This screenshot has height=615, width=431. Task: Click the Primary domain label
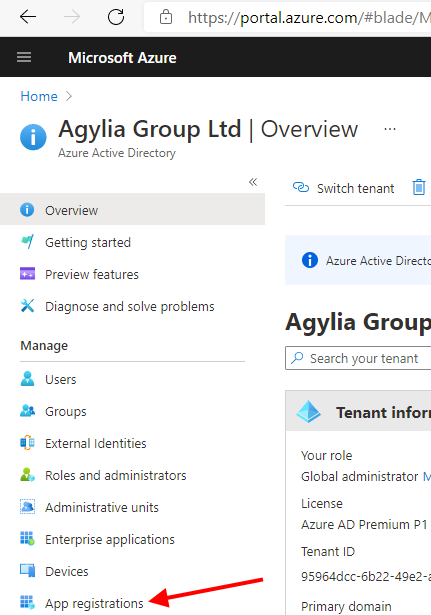pos(346,606)
